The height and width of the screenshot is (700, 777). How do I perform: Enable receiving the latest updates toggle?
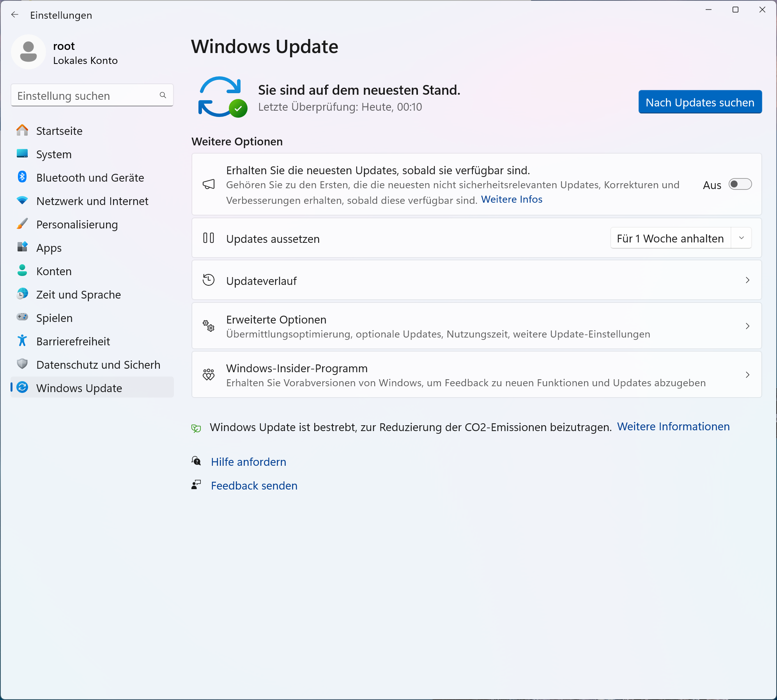[x=740, y=184]
